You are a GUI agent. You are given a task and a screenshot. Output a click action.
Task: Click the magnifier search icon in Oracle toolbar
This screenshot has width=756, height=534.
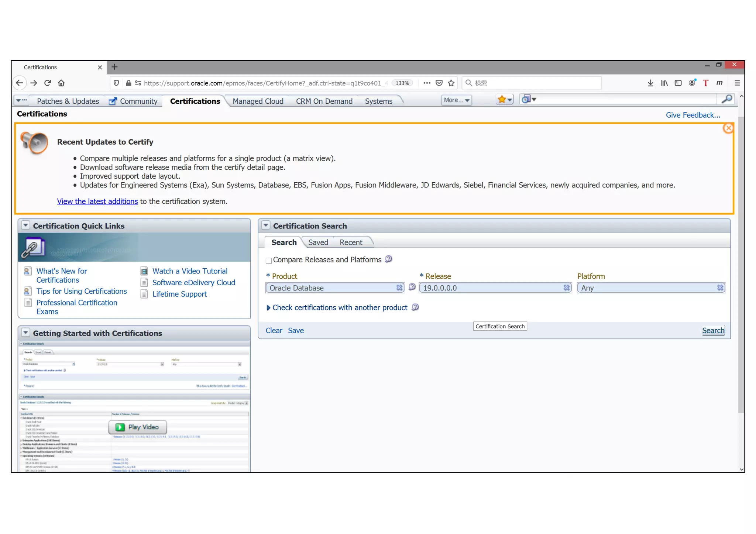tap(726, 99)
